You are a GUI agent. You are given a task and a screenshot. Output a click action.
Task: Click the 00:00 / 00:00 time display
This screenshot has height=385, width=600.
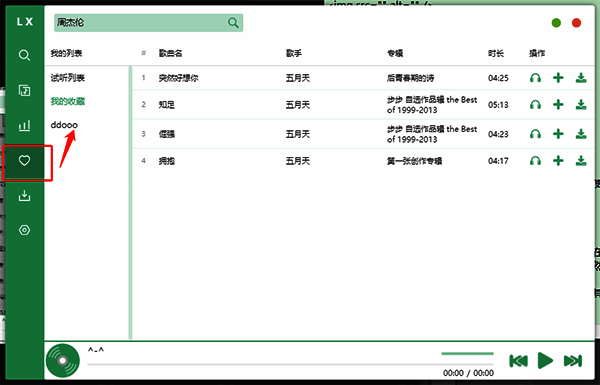tap(468, 373)
